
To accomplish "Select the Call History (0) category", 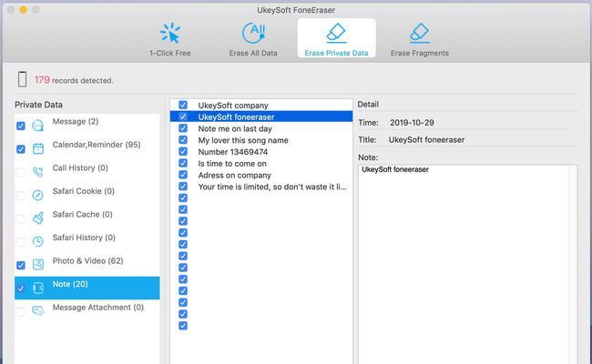I will (x=87, y=172).
